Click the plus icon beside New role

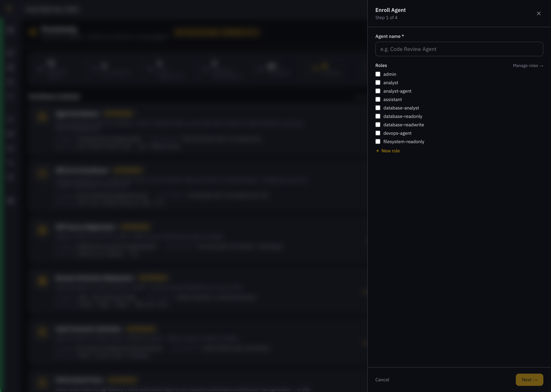coord(377,151)
